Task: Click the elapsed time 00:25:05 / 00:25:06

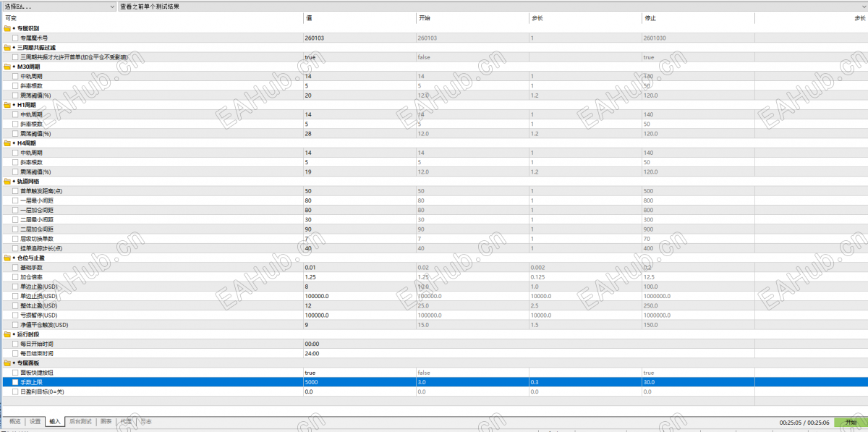Action: point(804,422)
